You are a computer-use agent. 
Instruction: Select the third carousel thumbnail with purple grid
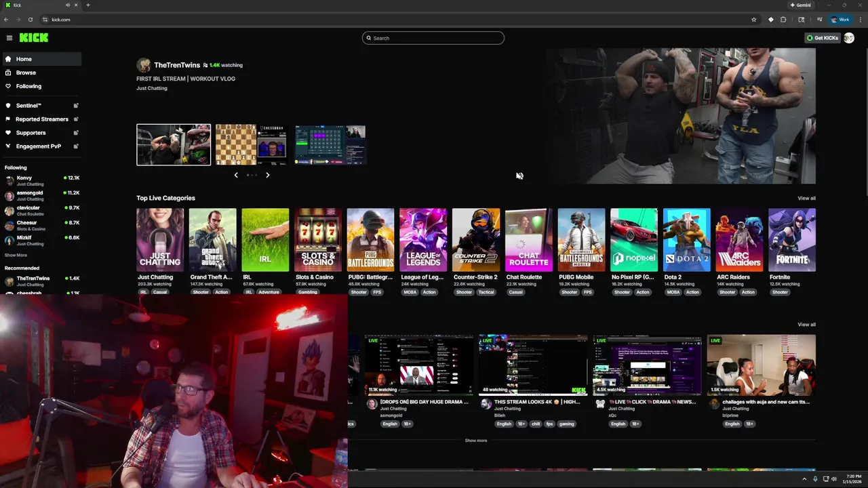[x=330, y=144]
